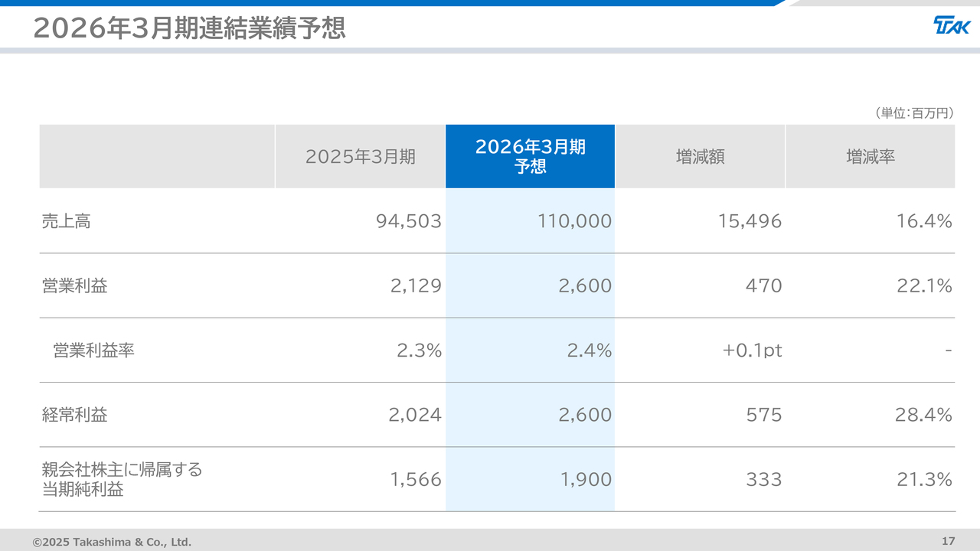The height and width of the screenshot is (551, 980).
Task: Click the 増減率 column header
Action: coord(871,157)
